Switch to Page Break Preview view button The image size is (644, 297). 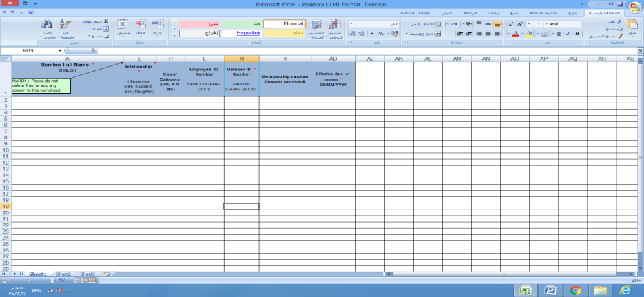(79, 280)
